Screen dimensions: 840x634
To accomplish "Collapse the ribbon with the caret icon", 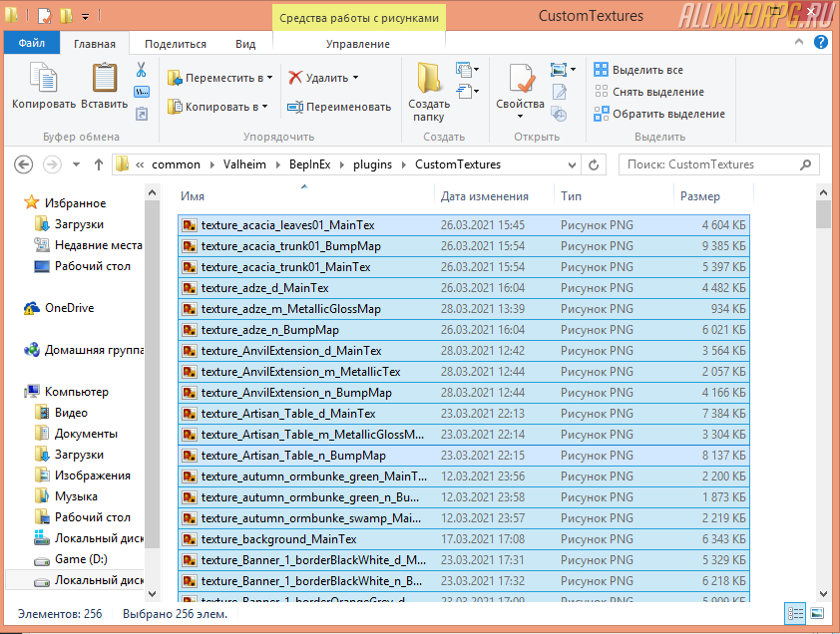I will point(799,42).
